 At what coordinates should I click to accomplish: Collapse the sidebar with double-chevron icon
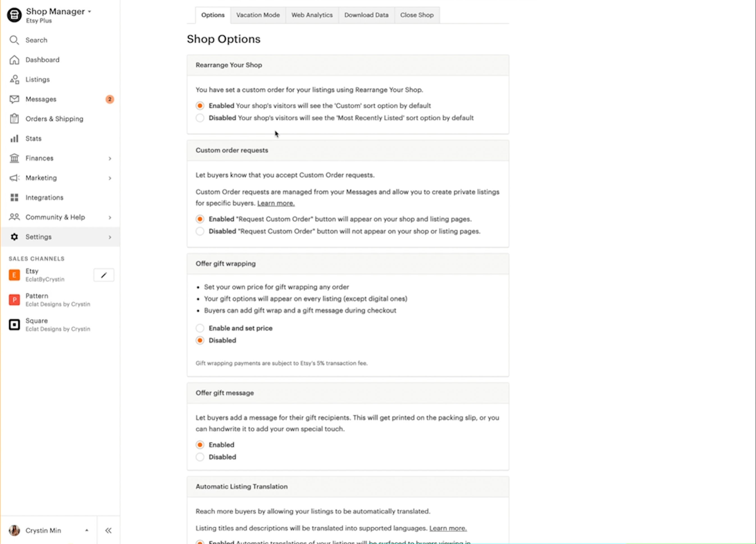108,530
